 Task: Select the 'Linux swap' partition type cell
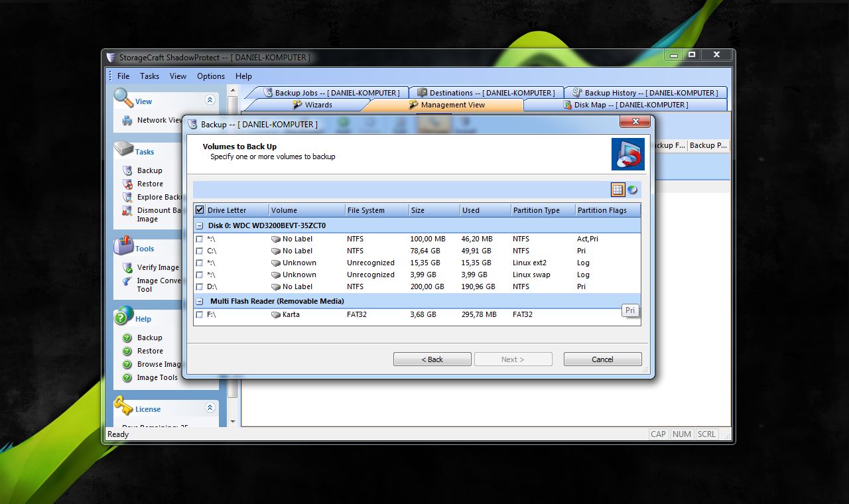click(532, 275)
